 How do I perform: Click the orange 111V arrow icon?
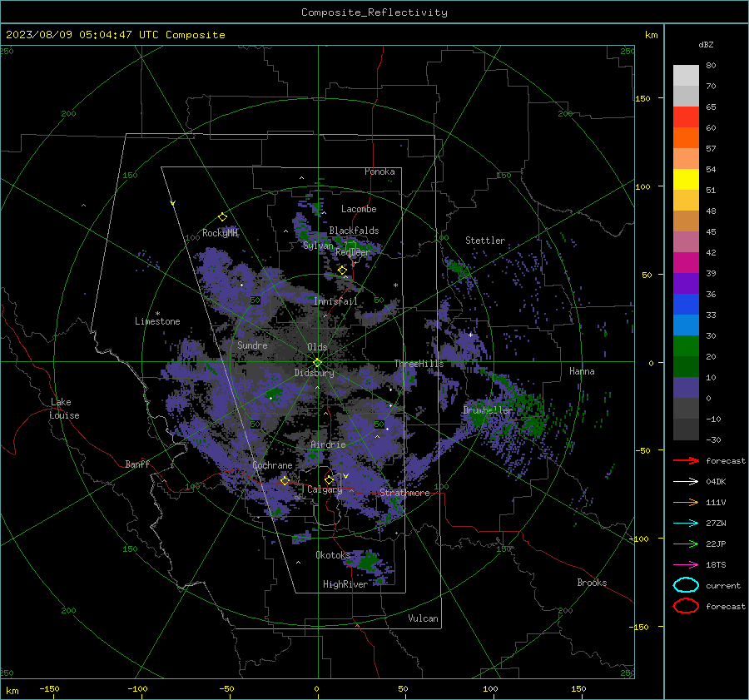click(686, 502)
